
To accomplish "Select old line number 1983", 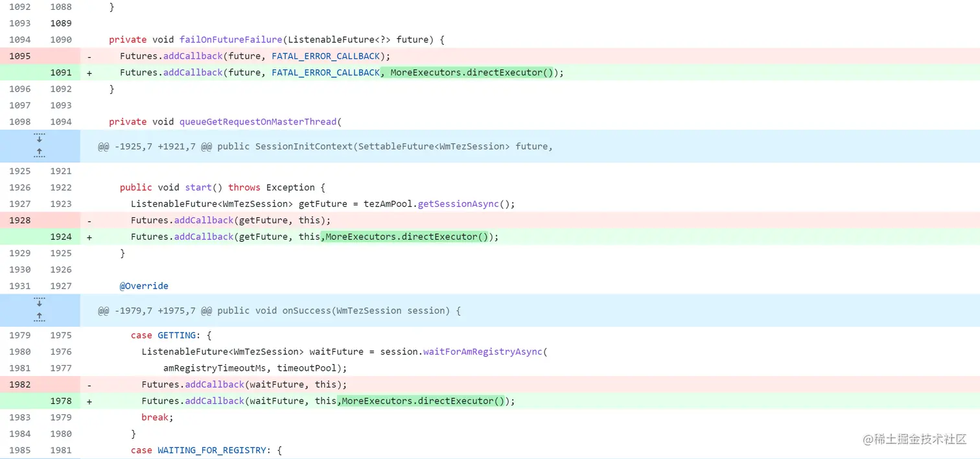I will coord(20,418).
